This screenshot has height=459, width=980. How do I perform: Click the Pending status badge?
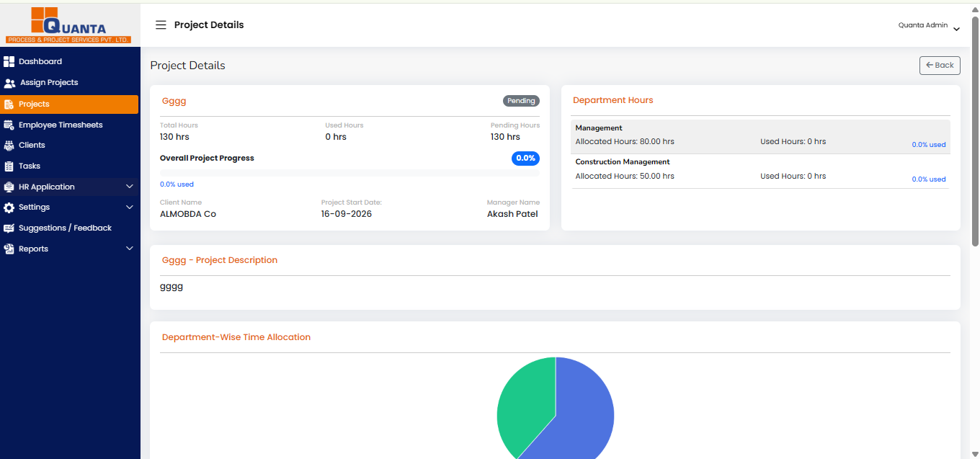click(521, 101)
